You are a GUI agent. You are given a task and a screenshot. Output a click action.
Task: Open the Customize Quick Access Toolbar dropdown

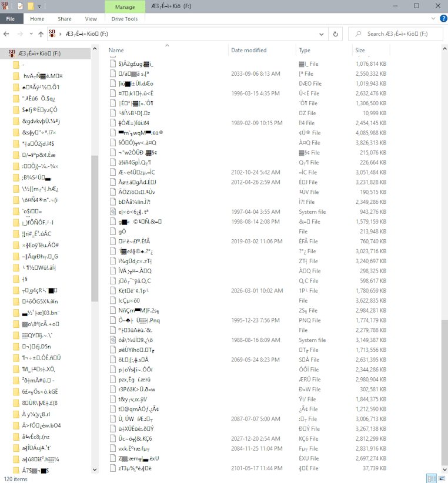point(39,6)
